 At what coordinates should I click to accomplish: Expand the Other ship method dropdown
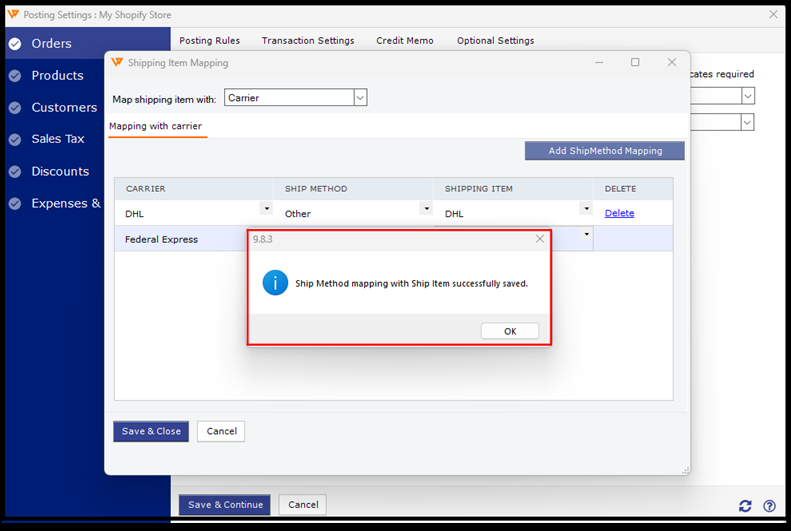425,209
